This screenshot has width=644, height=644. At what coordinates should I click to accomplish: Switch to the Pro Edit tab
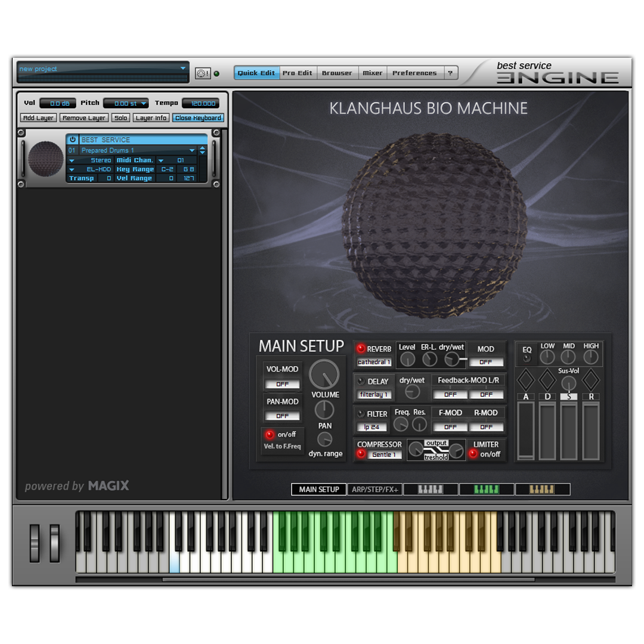point(298,73)
